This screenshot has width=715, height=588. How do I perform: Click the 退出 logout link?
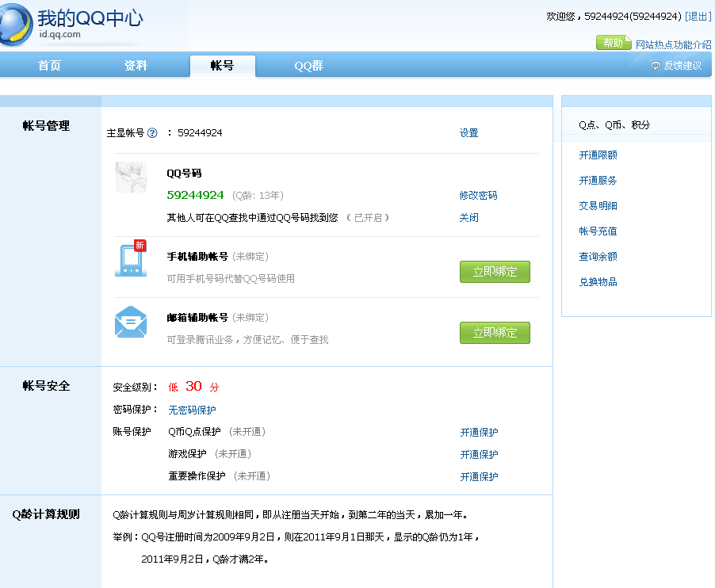698,17
